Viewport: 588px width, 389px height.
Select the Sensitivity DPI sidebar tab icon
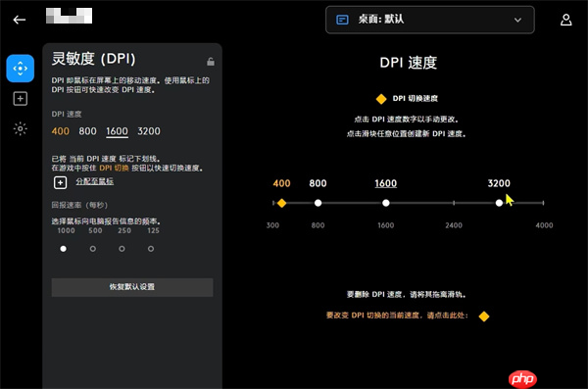pyautogui.click(x=21, y=69)
